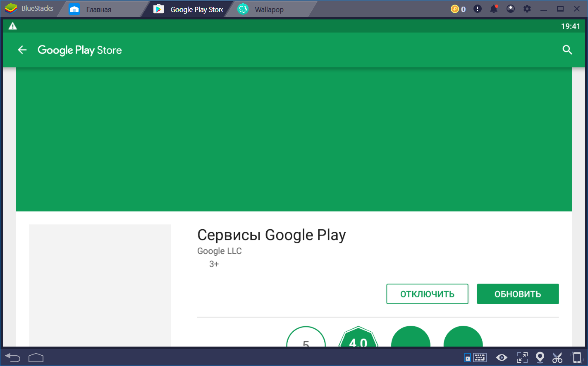The height and width of the screenshot is (366, 588).
Task: Click the downloads count badge showing 5
Action: point(306,337)
